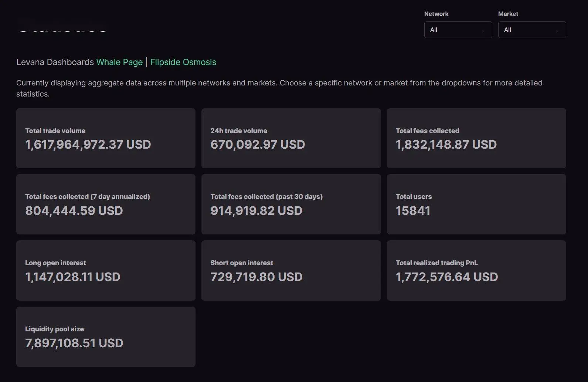The image size is (588, 382).
Task: Open the Flipside Osmosis dashboard link
Action: tap(183, 62)
